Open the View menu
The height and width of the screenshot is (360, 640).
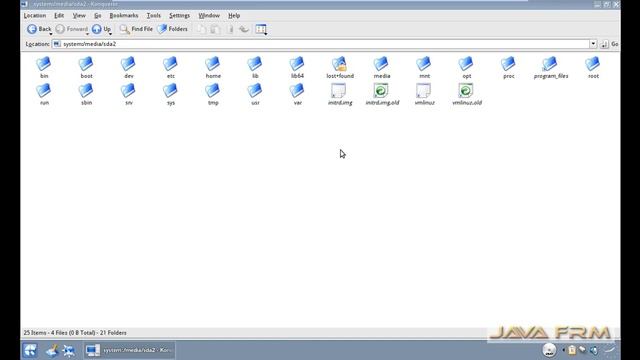[79, 16]
